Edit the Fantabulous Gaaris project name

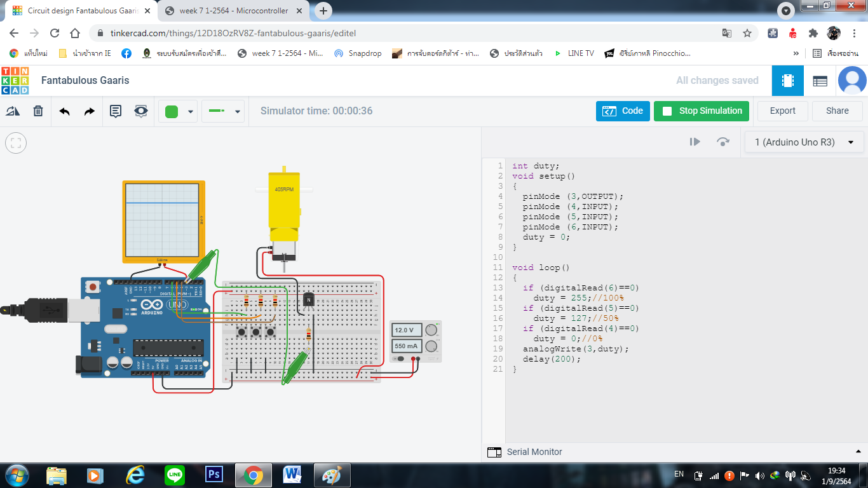tap(85, 80)
